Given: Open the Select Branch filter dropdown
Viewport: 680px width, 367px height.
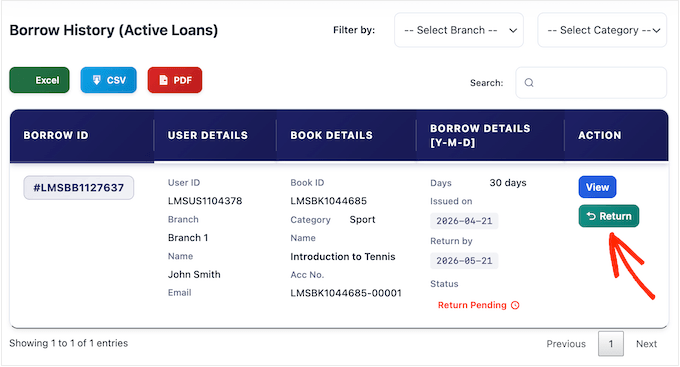Looking at the screenshot, I should [459, 30].
